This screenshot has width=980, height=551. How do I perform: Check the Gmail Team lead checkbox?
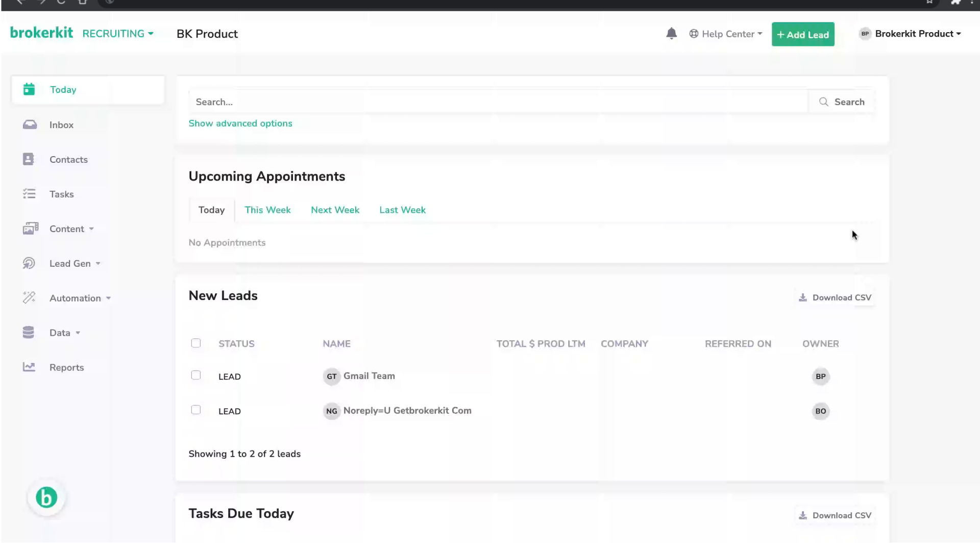[x=196, y=375]
